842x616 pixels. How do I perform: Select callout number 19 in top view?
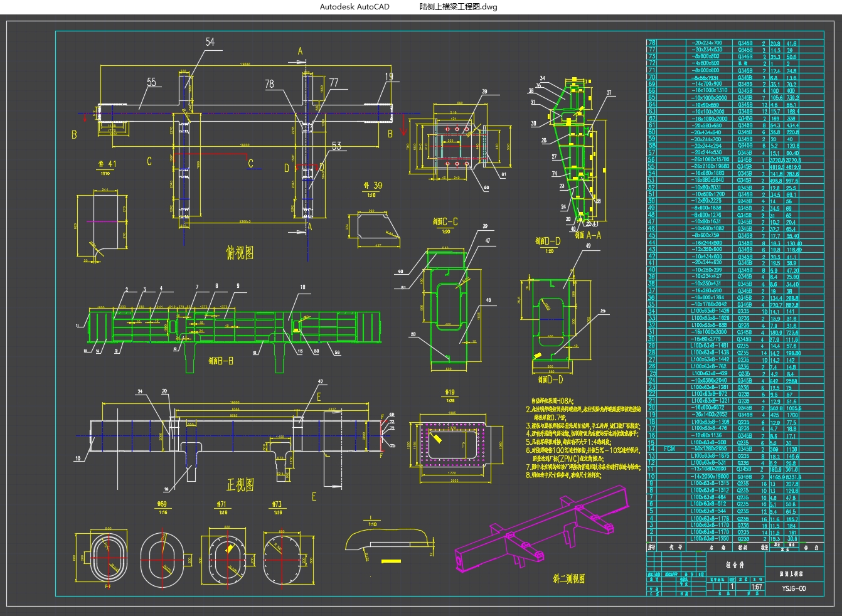(390, 77)
